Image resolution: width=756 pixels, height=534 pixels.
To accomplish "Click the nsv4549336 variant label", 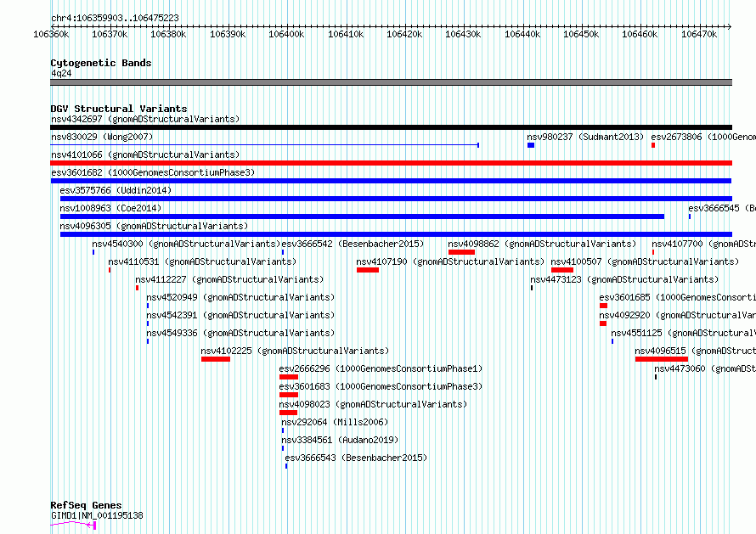I will point(240,333).
